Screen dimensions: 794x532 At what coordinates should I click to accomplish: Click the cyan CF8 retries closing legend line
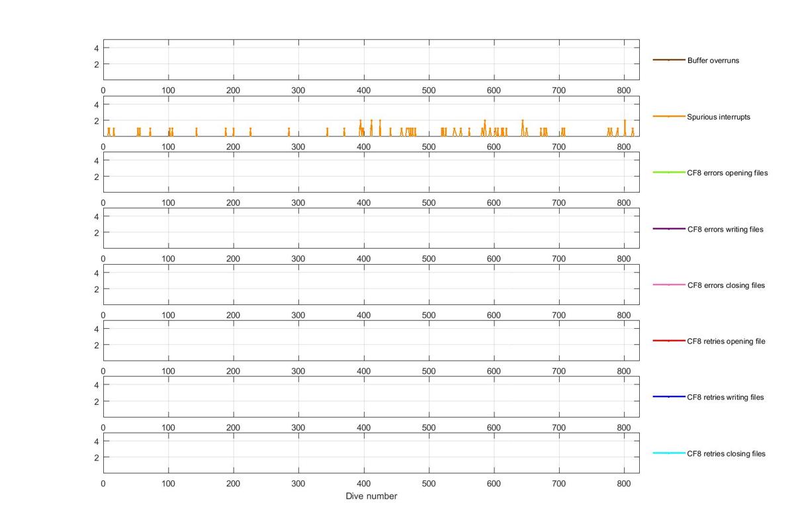pyautogui.click(x=669, y=453)
